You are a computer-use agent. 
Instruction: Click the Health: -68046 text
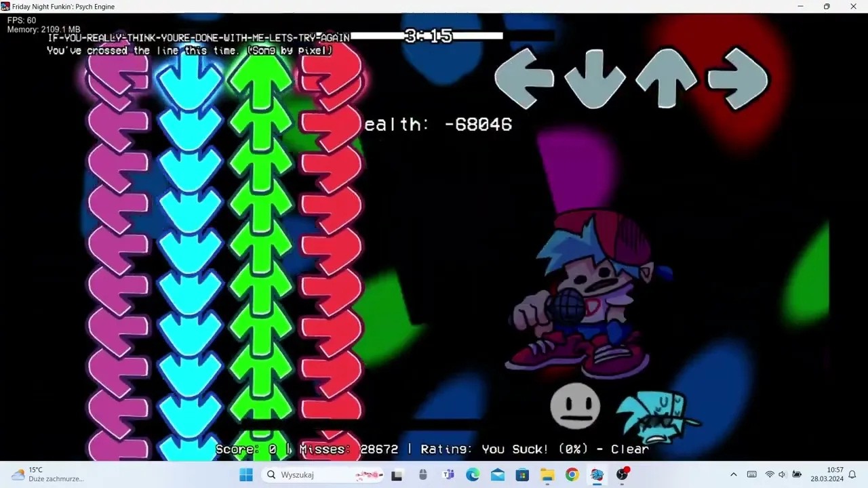coord(438,125)
